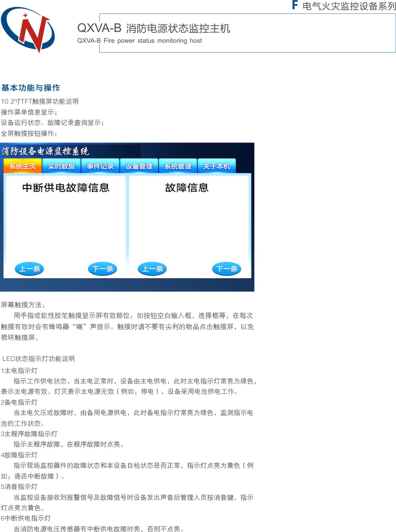Show the 关于本机 tab
Screen dimensions: 396x532
216,166
